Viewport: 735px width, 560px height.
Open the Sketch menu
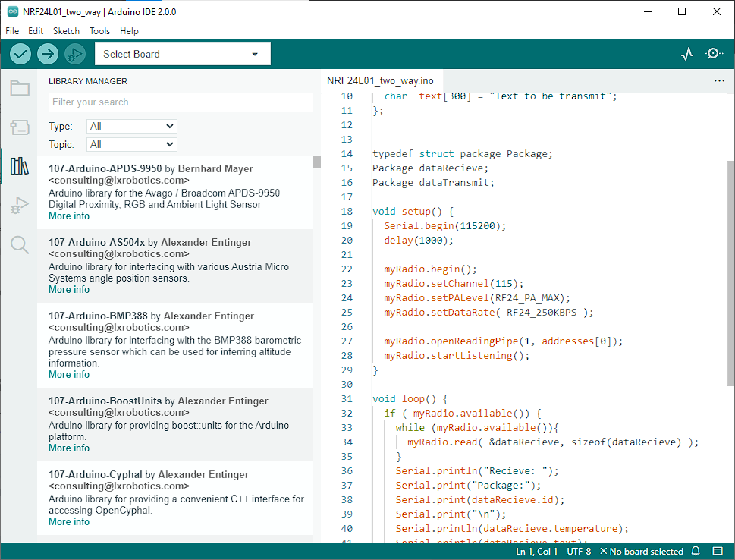tap(66, 31)
